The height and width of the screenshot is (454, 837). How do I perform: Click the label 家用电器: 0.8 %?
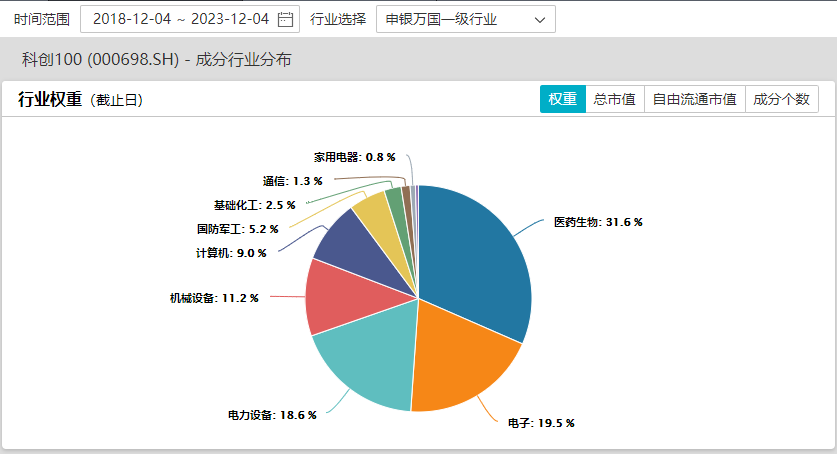(x=354, y=157)
